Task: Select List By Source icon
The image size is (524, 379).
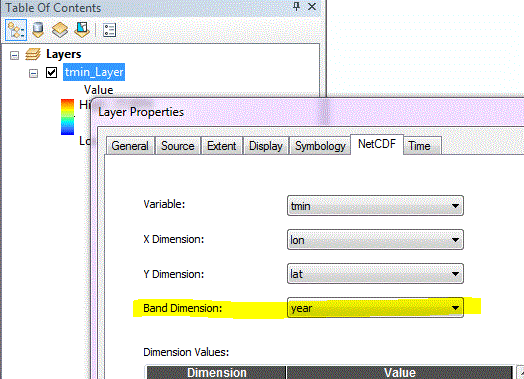Action: click(38, 30)
